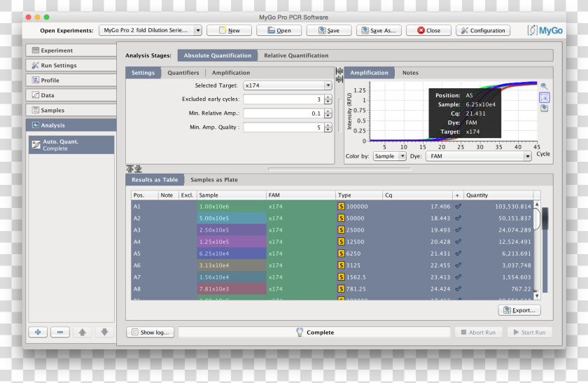Select the Settings tab
Image resolution: width=588 pixels, height=383 pixels.
[143, 73]
